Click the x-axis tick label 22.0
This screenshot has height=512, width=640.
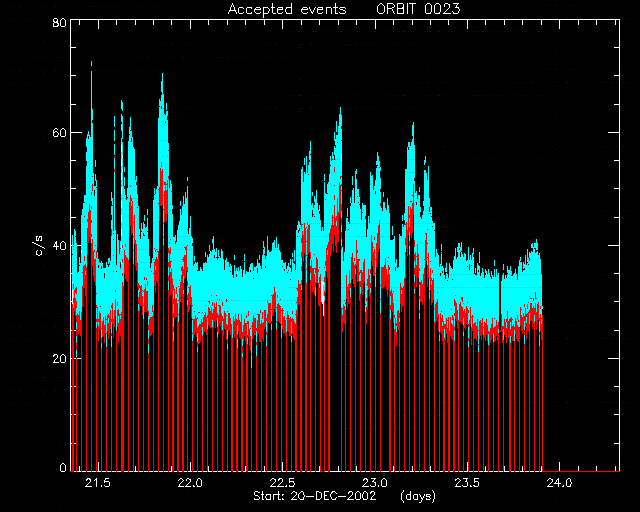pyautogui.click(x=190, y=483)
